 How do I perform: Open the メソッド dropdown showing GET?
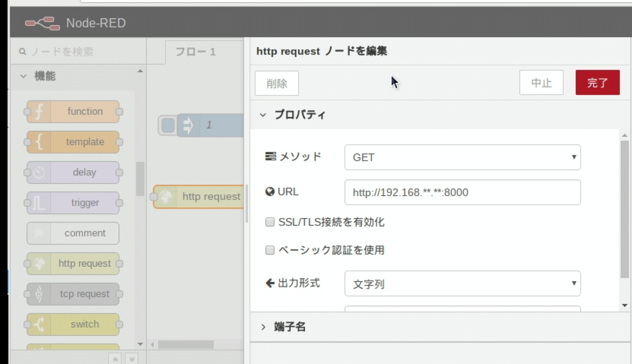pos(462,157)
